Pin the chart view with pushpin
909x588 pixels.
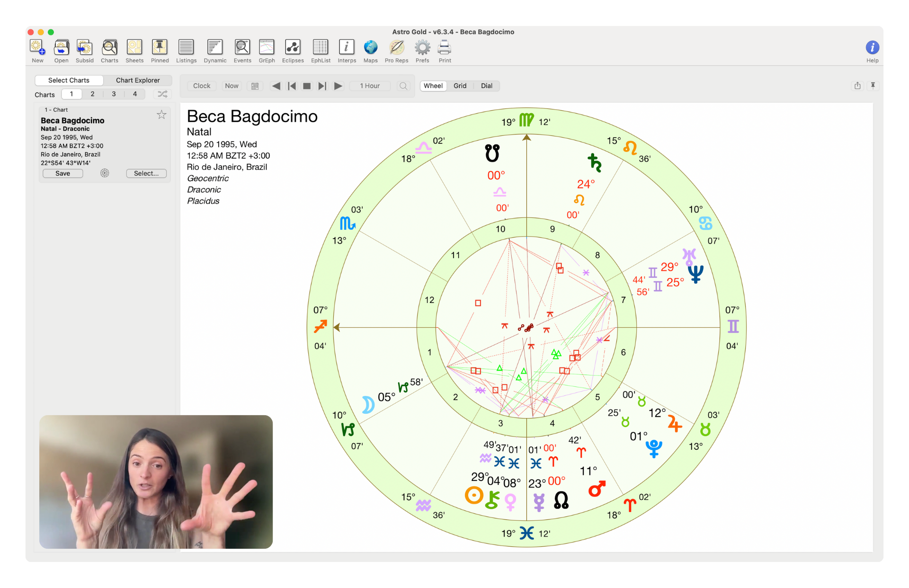pyautogui.click(x=873, y=86)
